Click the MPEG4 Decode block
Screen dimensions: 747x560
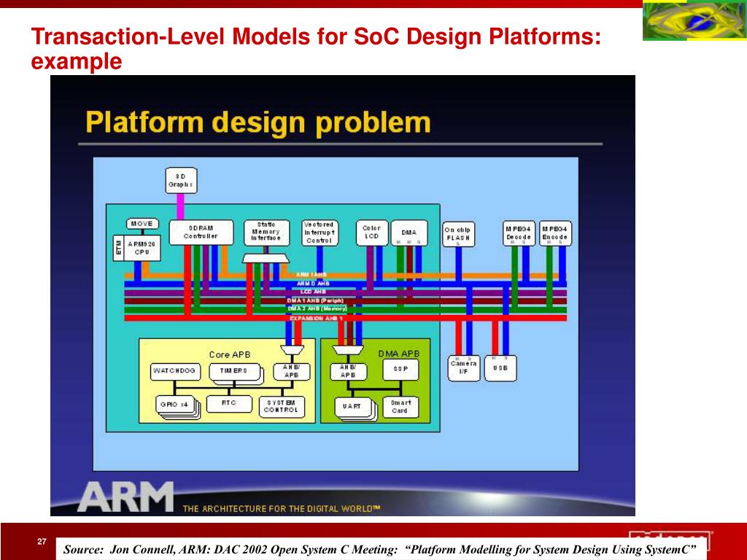519,233
